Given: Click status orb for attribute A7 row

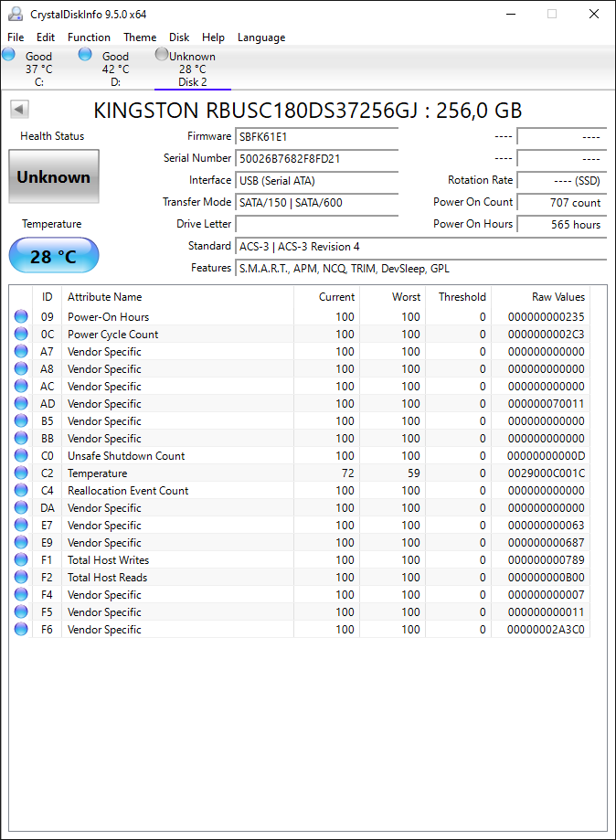Looking at the screenshot, I should (21, 351).
